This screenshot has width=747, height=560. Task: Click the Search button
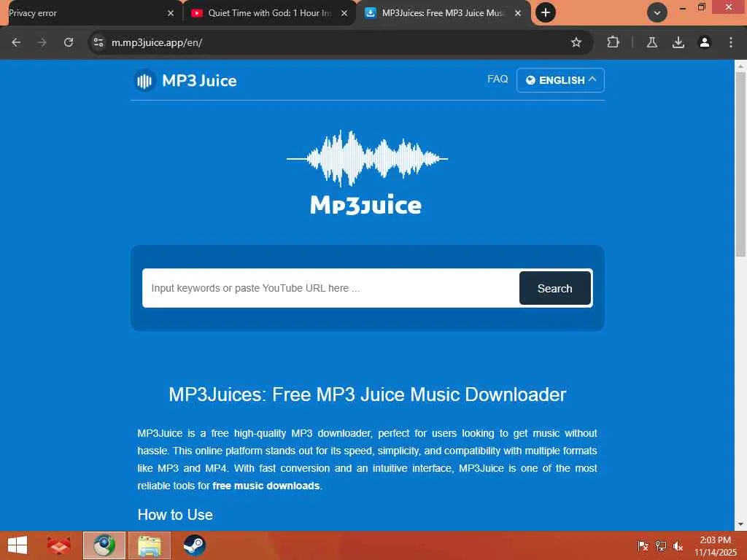[x=554, y=288]
